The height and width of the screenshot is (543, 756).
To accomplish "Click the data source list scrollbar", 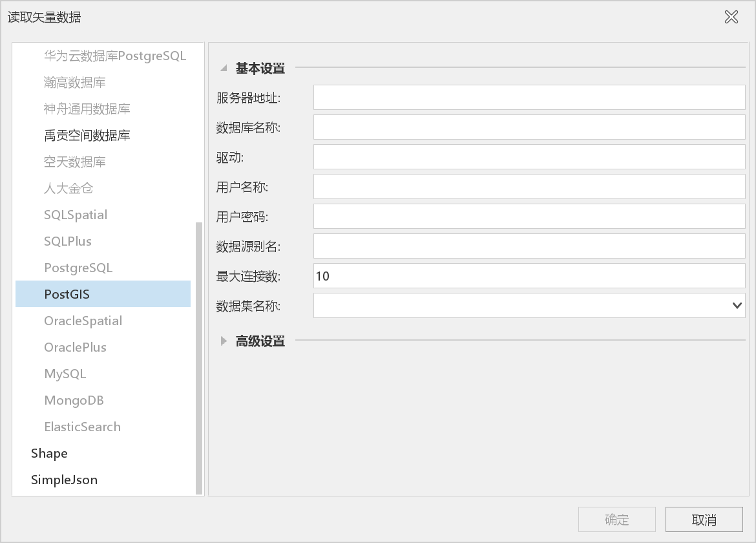I will (198, 358).
